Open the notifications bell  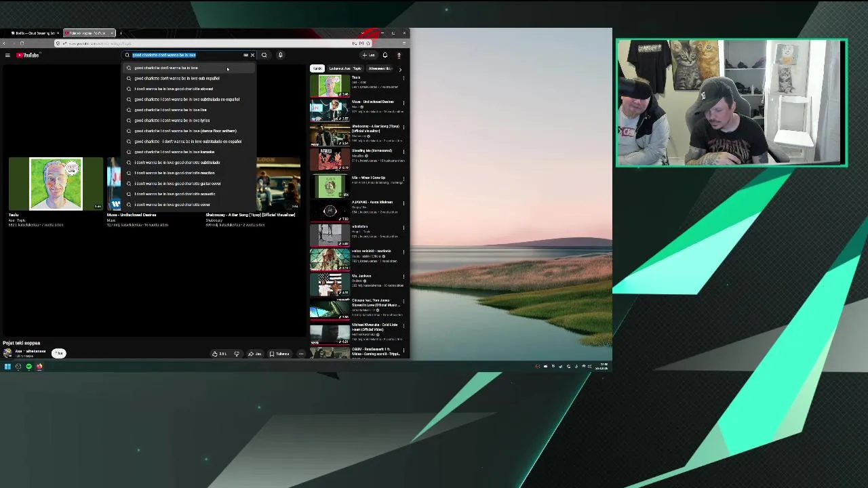[x=385, y=55]
